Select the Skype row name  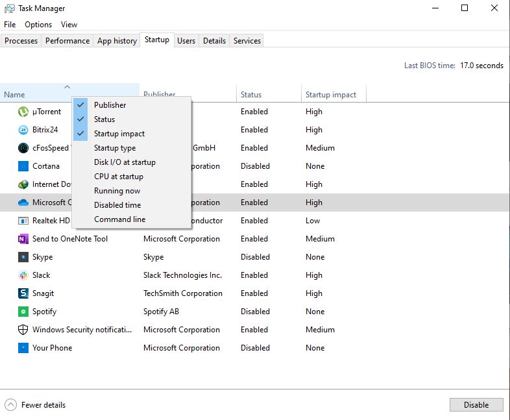coord(42,257)
